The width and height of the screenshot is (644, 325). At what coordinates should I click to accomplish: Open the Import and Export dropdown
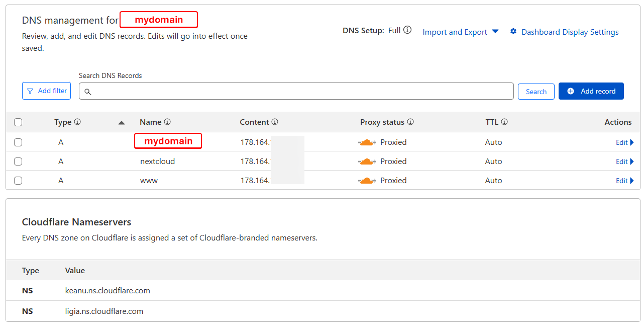coord(461,32)
